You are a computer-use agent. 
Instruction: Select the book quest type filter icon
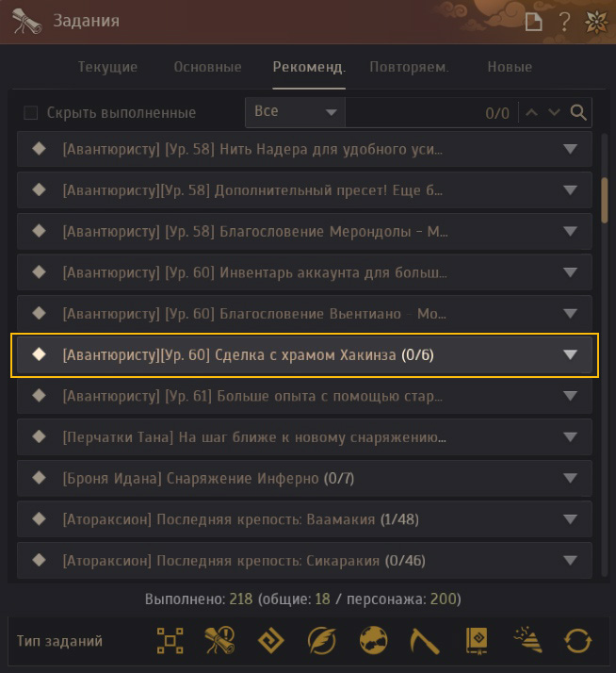[475, 641]
